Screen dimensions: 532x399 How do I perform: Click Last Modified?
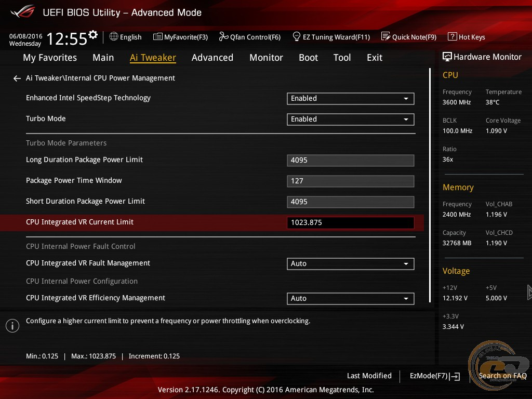pyautogui.click(x=369, y=376)
